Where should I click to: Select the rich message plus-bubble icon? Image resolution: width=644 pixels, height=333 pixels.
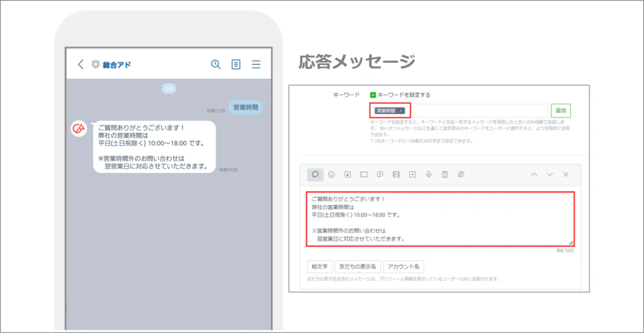pos(380,174)
